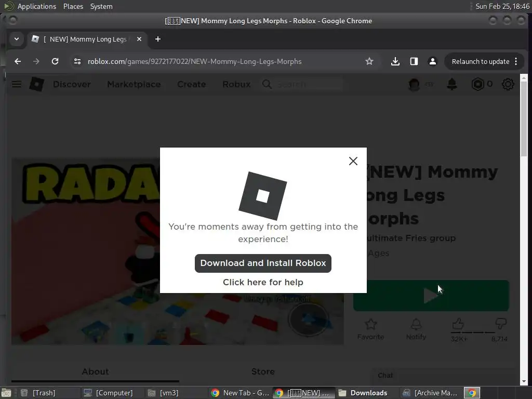Switch to Archive Manager in taskbar
Image resolution: width=532 pixels, height=399 pixels.
(430, 393)
